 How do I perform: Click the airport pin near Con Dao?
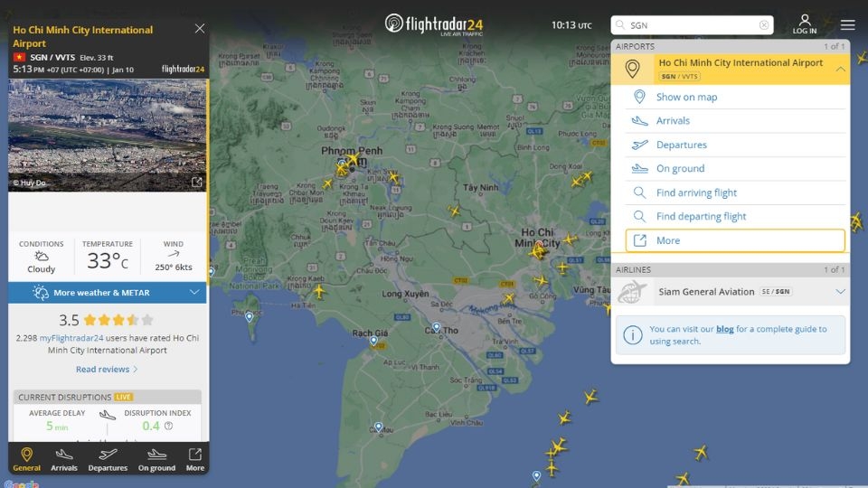click(536, 476)
